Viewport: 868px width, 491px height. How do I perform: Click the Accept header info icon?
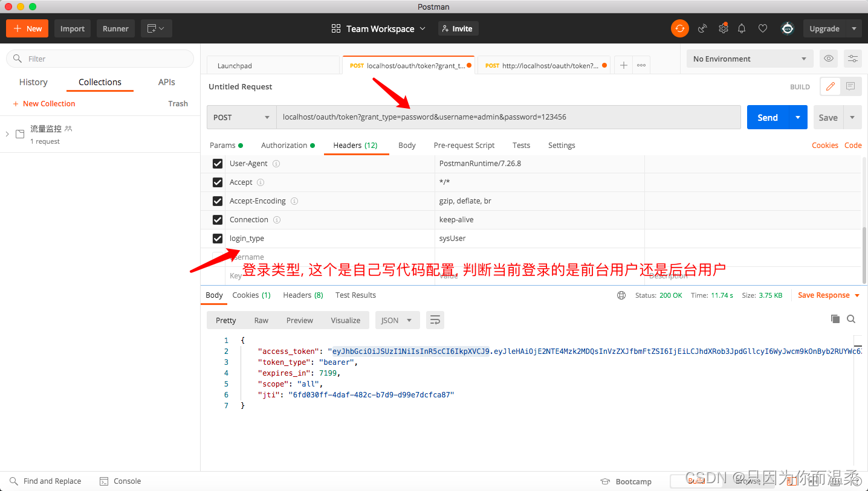[261, 182]
